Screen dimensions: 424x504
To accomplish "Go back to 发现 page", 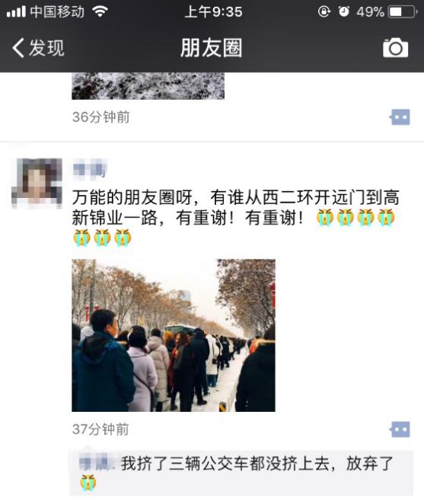I will click(38, 48).
